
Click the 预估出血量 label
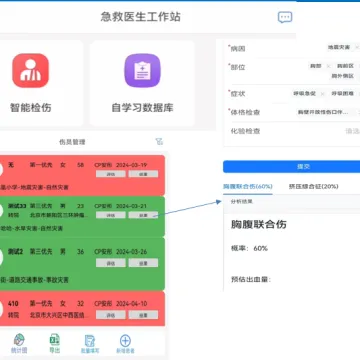[x=251, y=279]
